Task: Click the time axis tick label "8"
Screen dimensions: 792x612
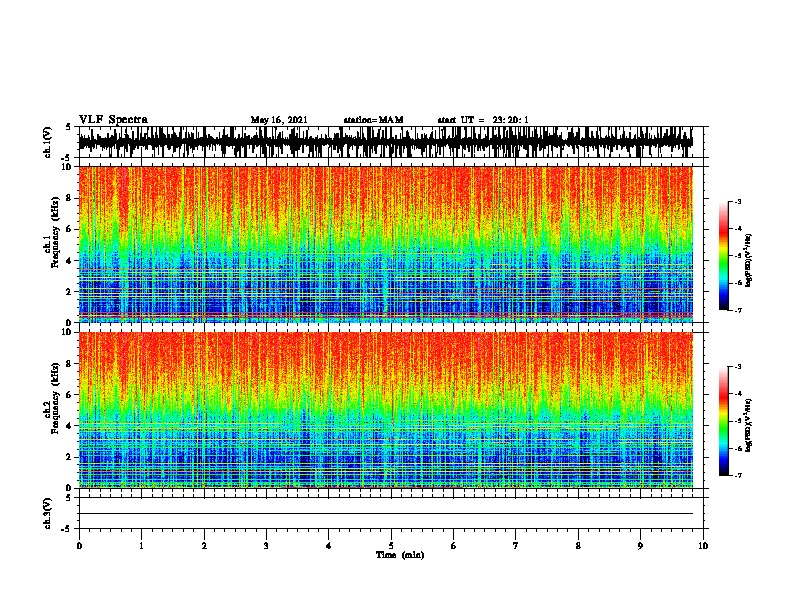Action: (x=578, y=546)
